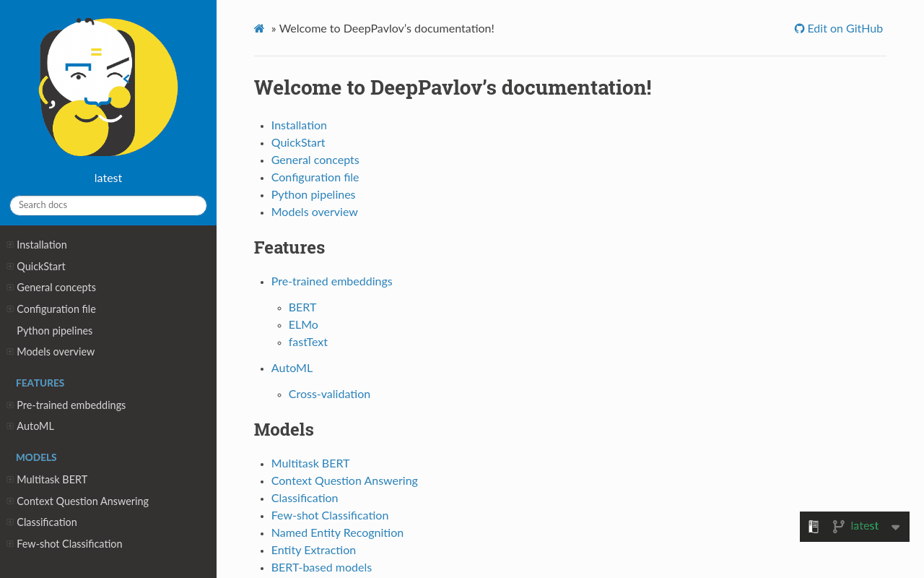Open AutoML in sidebar
The image size is (924, 578).
click(x=35, y=426)
